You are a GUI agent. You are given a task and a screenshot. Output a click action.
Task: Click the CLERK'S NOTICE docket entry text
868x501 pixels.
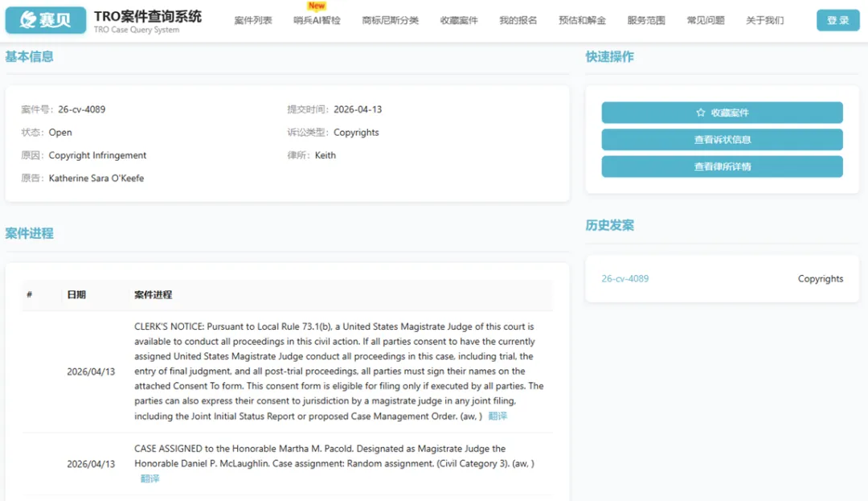pos(339,371)
